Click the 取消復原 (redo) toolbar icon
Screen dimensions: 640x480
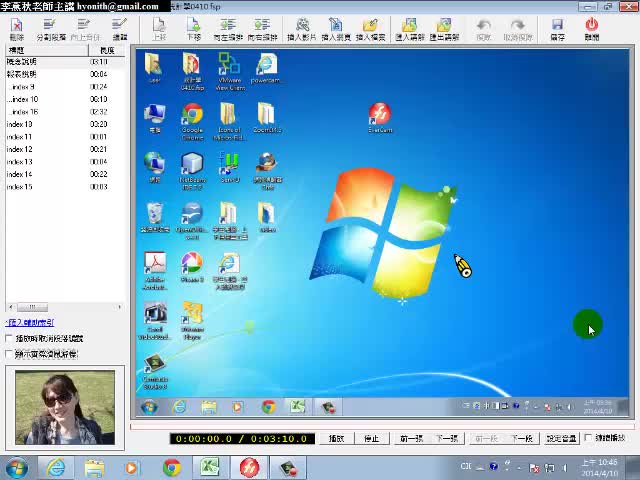[x=518, y=29]
